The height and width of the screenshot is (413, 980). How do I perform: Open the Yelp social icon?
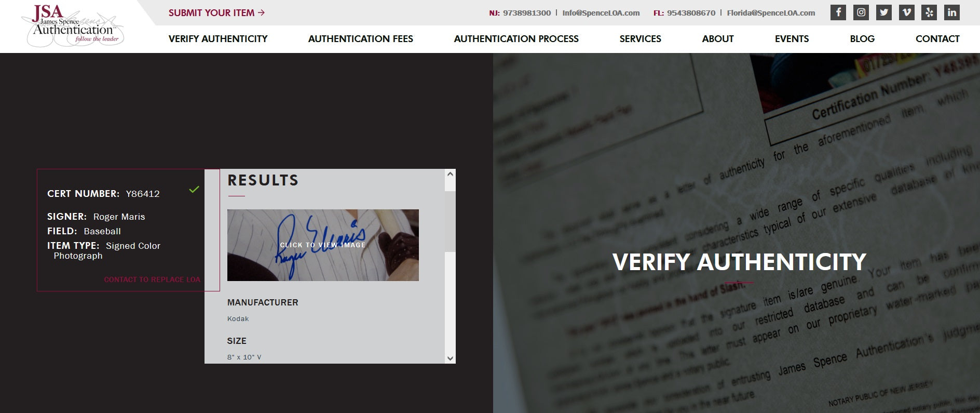929,12
